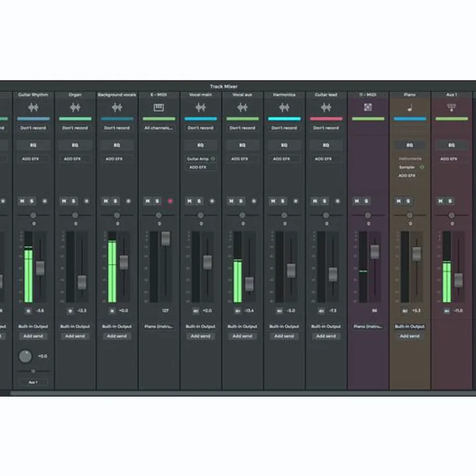Viewport: 476px width, 476px height.
Task: Click stereo icon next to Guitar lead -7.3
Action: 321,311
